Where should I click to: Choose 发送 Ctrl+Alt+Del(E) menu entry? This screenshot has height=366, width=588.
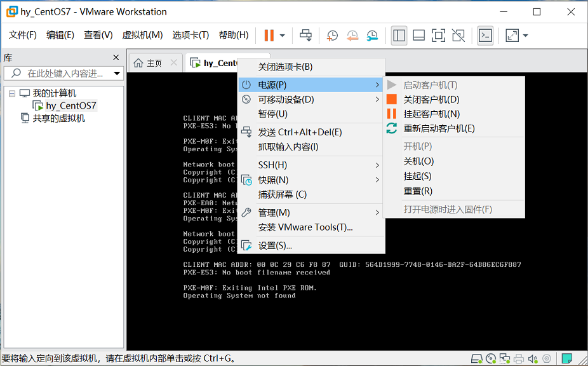(311, 132)
